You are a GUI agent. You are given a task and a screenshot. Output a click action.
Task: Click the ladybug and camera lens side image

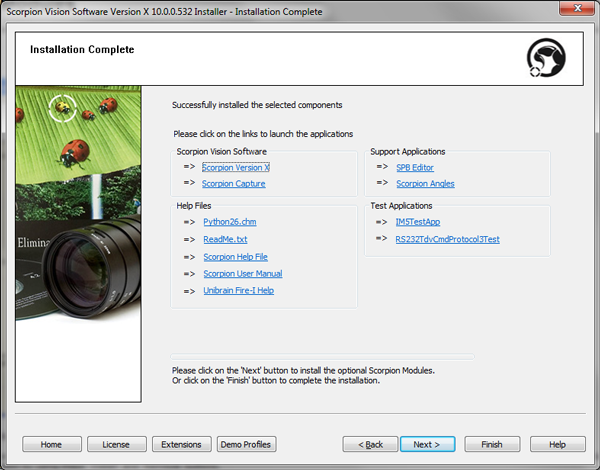pyautogui.click(x=78, y=244)
